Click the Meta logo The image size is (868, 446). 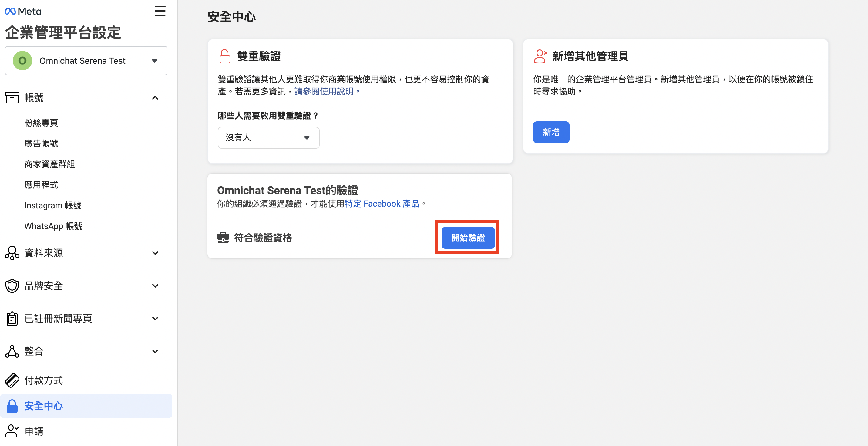23,12
